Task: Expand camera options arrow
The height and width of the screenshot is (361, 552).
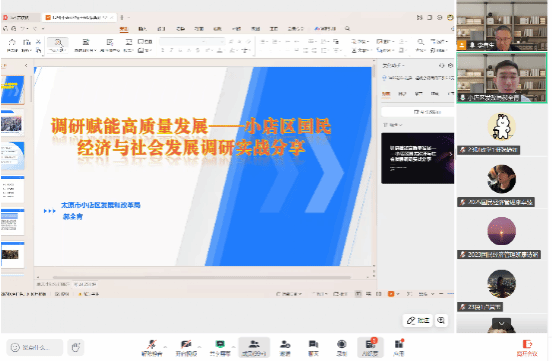Action: (200, 347)
